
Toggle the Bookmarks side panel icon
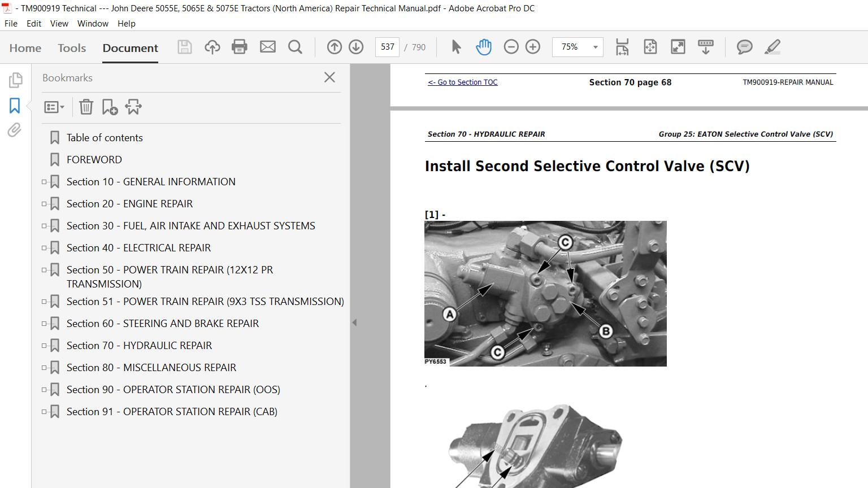pos(15,106)
